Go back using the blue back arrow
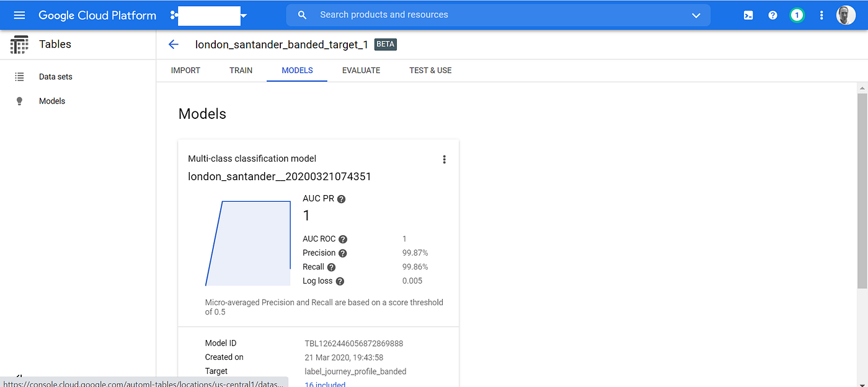The width and height of the screenshot is (868, 387). click(x=173, y=44)
